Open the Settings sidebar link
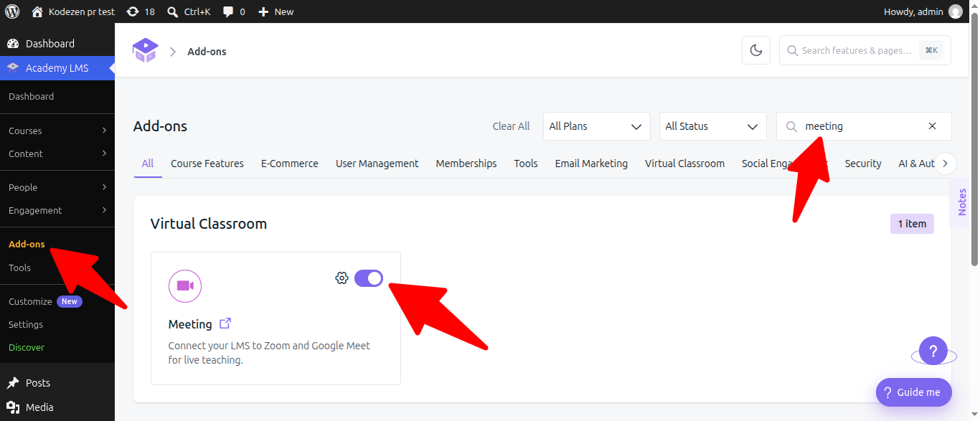This screenshot has height=421, width=980. pyautogui.click(x=26, y=324)
